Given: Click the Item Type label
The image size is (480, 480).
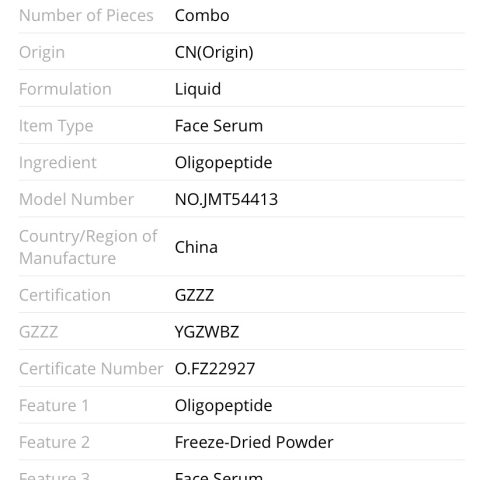Looking at the screenshot, I should pyautogui.click(x=56, y=126).
